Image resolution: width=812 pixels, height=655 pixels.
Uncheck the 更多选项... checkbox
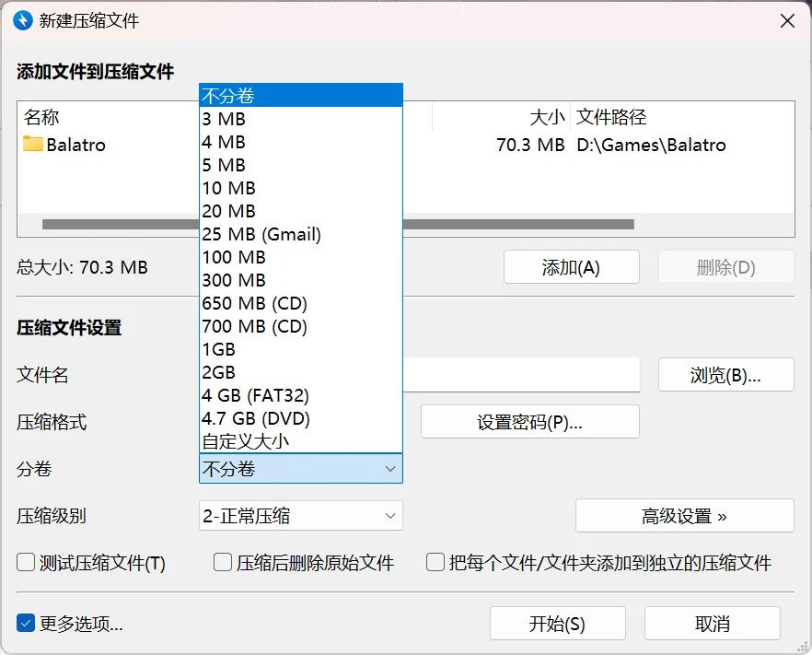point(26,624)
